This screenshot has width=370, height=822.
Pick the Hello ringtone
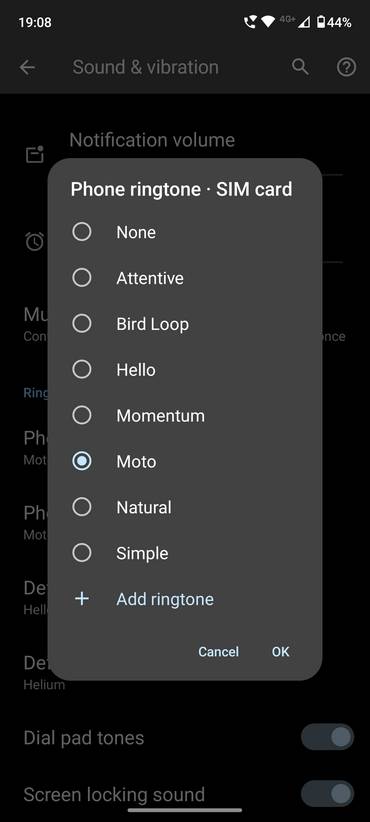[x=184, y=370]
